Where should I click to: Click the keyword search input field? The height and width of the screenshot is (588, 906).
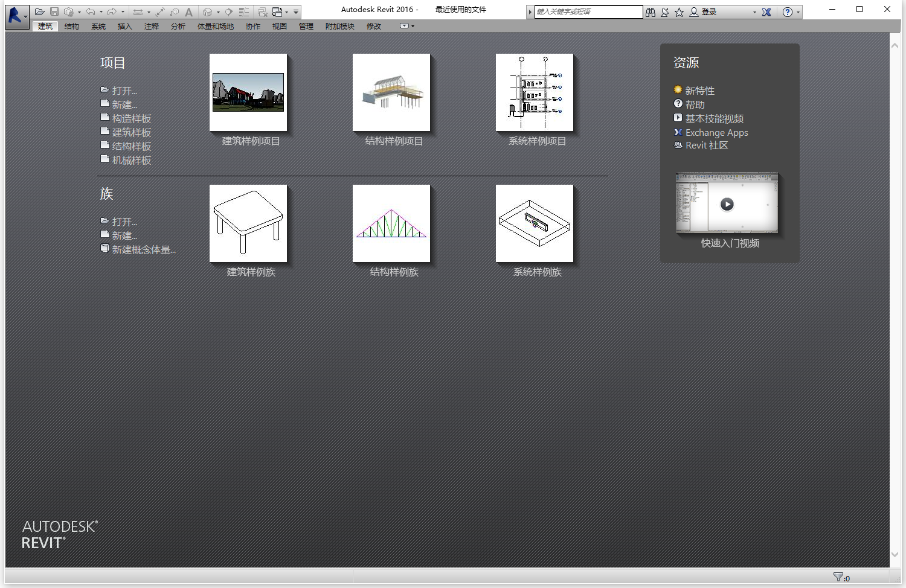(x=588, y=12)
